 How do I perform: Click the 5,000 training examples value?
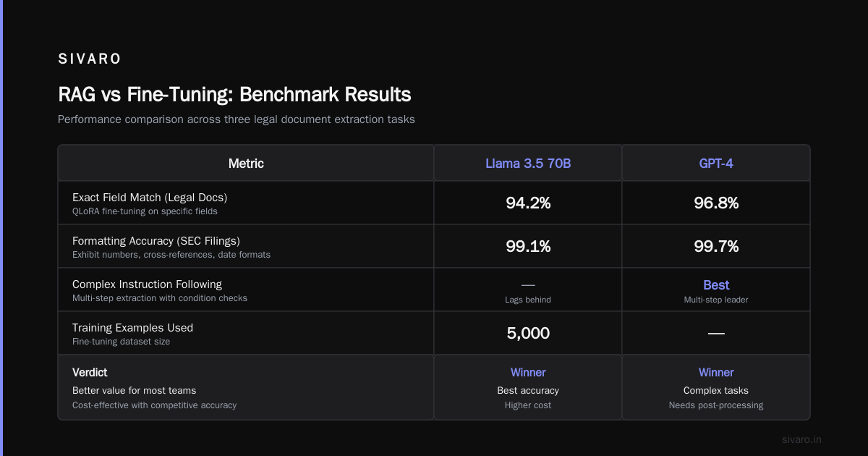click(x=528, y=333)
